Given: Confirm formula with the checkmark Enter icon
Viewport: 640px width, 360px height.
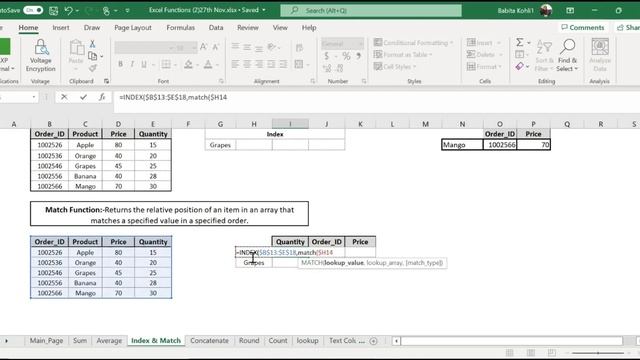Looking at the screenshot, I should [83, 97].
